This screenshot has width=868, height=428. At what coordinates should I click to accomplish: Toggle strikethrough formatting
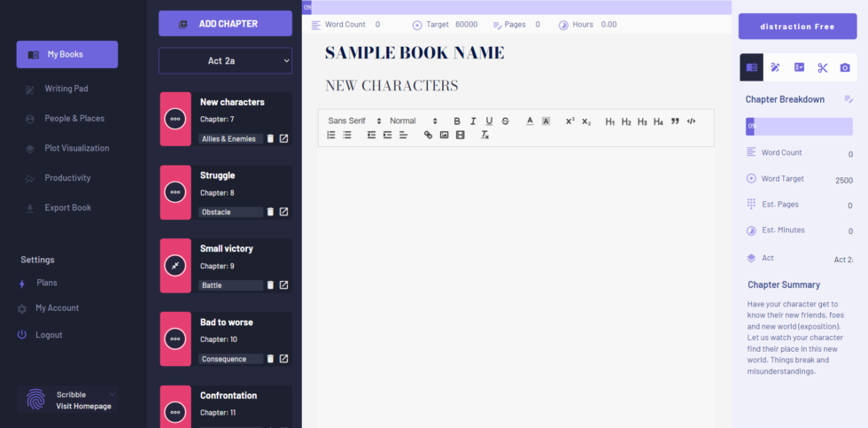[506, 121]
